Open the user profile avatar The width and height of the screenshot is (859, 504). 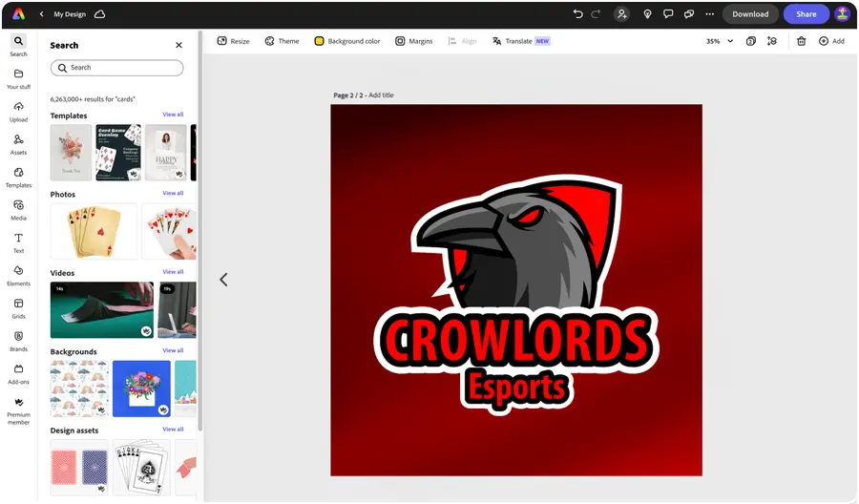click(842, 14)
